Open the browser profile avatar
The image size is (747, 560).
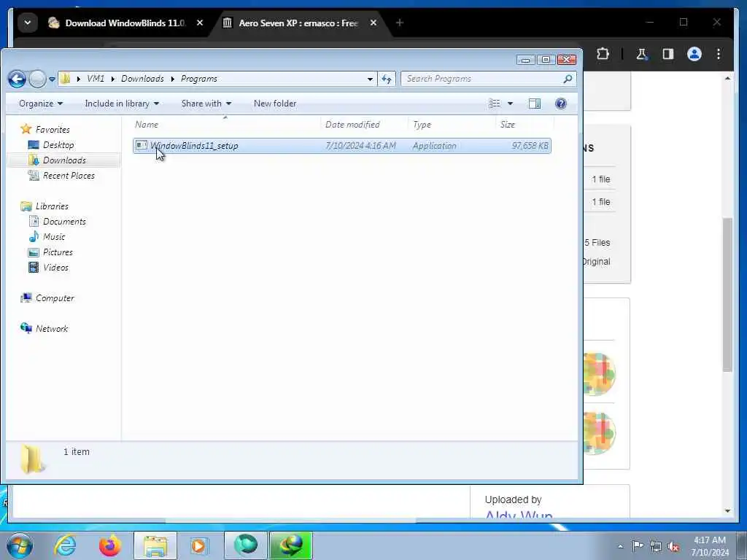pyautogui.click(x=694, y=54)
